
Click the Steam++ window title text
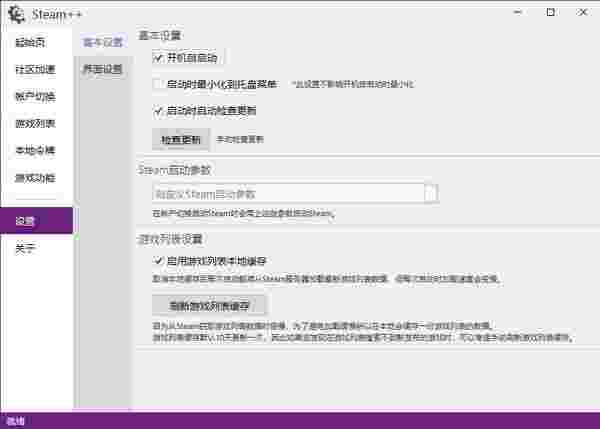57,15
